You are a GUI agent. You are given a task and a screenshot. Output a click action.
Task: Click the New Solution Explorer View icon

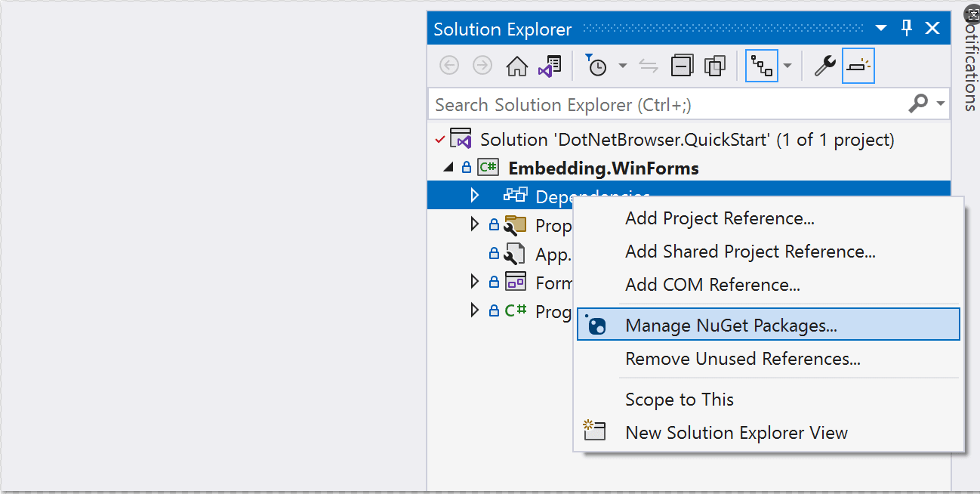point(594,431)
